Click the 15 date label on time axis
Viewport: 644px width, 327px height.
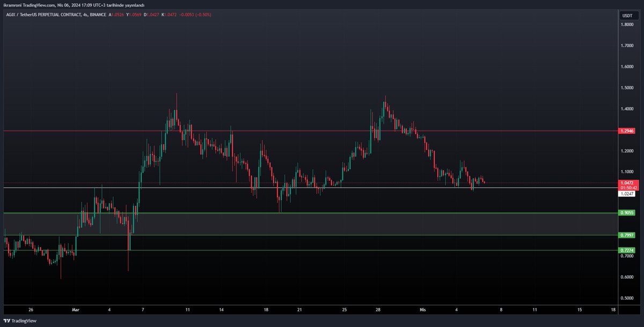point(580,310)
